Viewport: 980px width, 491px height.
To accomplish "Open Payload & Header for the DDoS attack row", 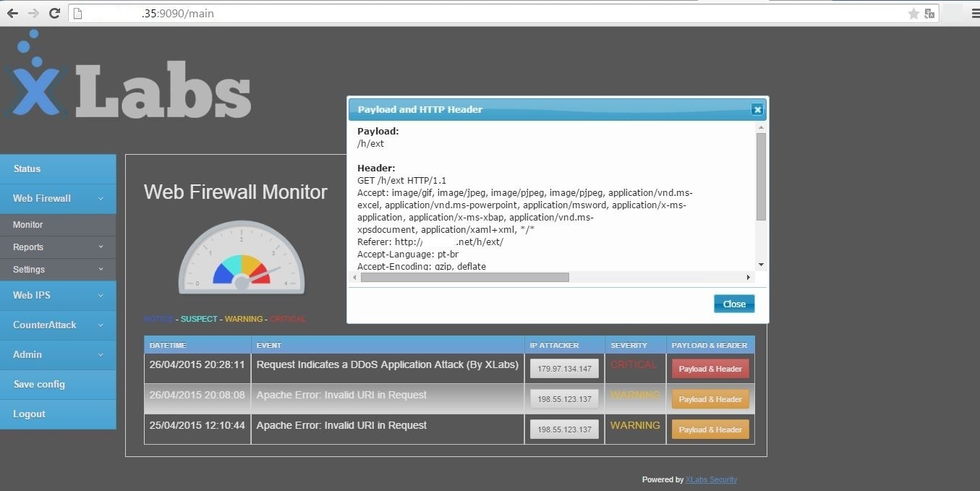I will [x=710, y=369].
